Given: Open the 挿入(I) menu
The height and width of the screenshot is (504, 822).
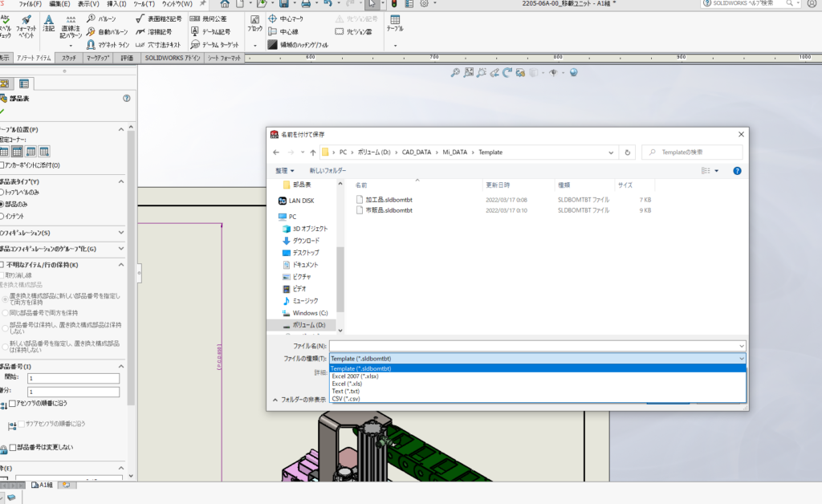Looking at the screenshot, I should (x=116, y=4).
